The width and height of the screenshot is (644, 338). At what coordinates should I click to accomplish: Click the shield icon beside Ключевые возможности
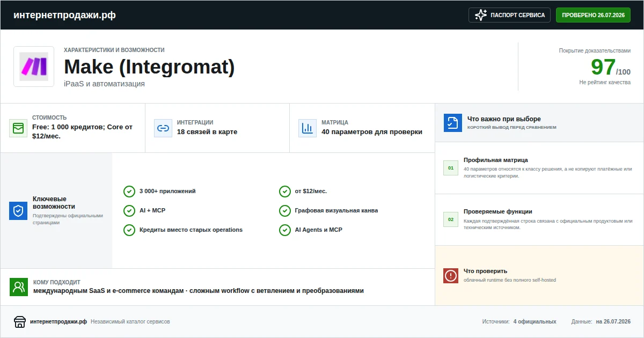click(x=18, y=211)
